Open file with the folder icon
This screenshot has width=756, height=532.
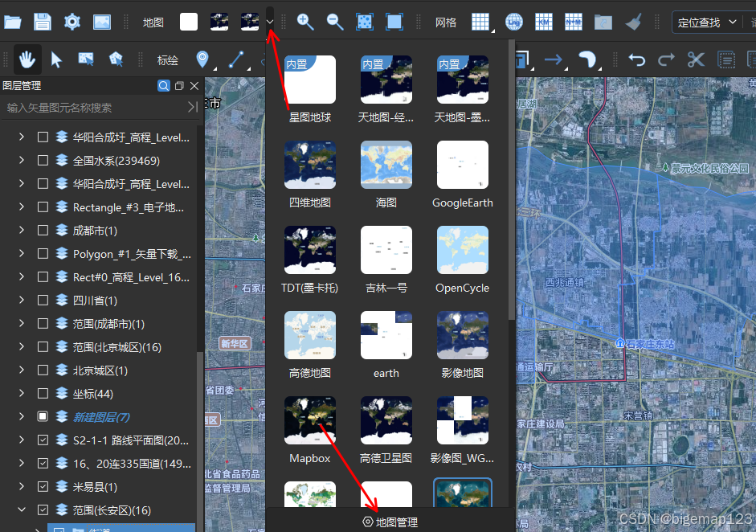tap(13, 23)
